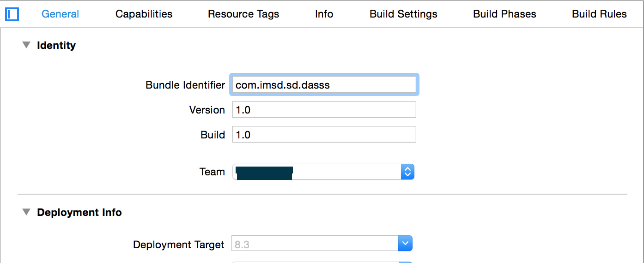
Task: Go to the Resource Tags tab
Action: point(243,14)
